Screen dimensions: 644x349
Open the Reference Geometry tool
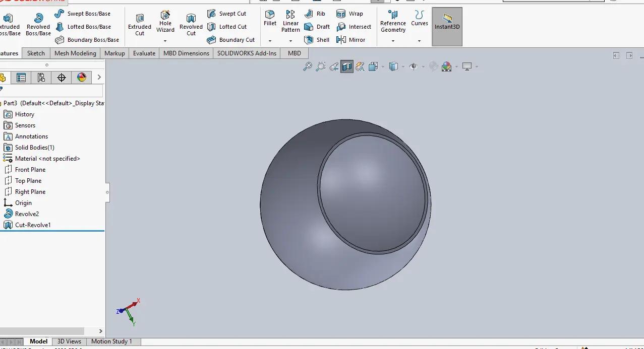click(393, 21)
